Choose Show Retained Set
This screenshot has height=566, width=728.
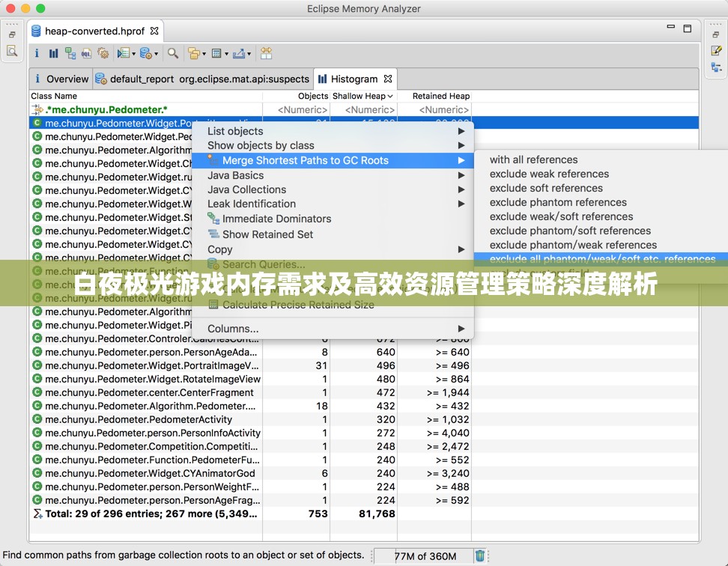[333, 234]
